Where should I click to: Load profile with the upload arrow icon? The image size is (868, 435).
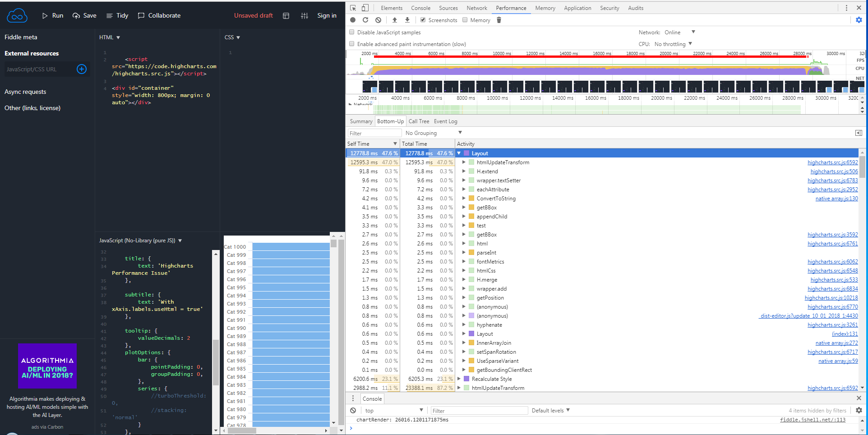point(395,20)
